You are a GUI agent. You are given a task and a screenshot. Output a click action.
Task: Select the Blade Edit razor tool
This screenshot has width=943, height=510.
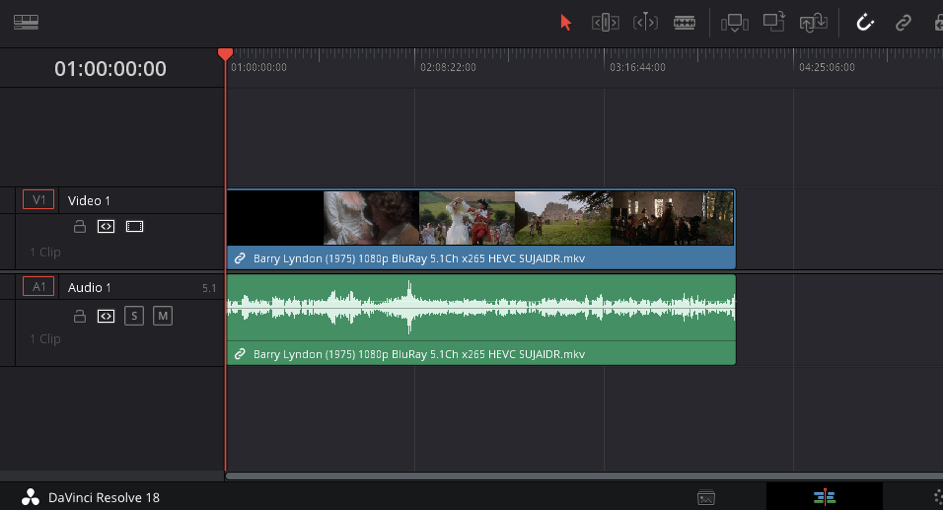coord(685,22)
